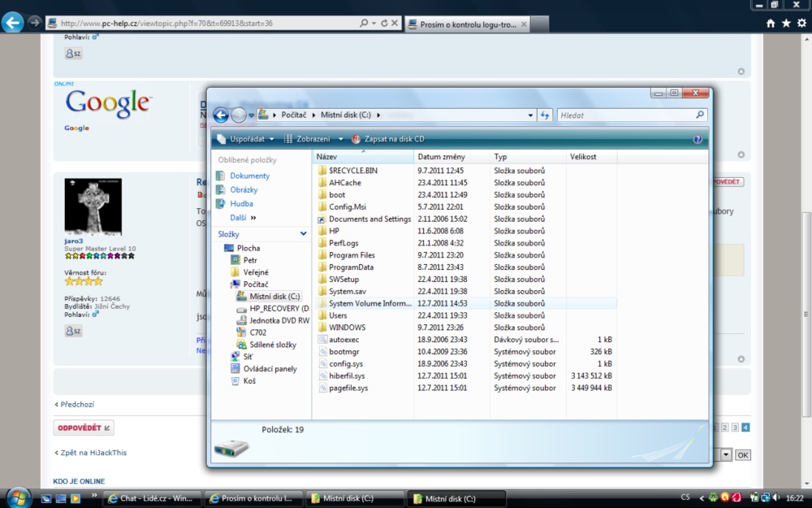The width and height of the screenshot is (812, 508).
Task: Click the volume speaker icon in the system tray
Action: pyautogui.click(x=775, y=497)
